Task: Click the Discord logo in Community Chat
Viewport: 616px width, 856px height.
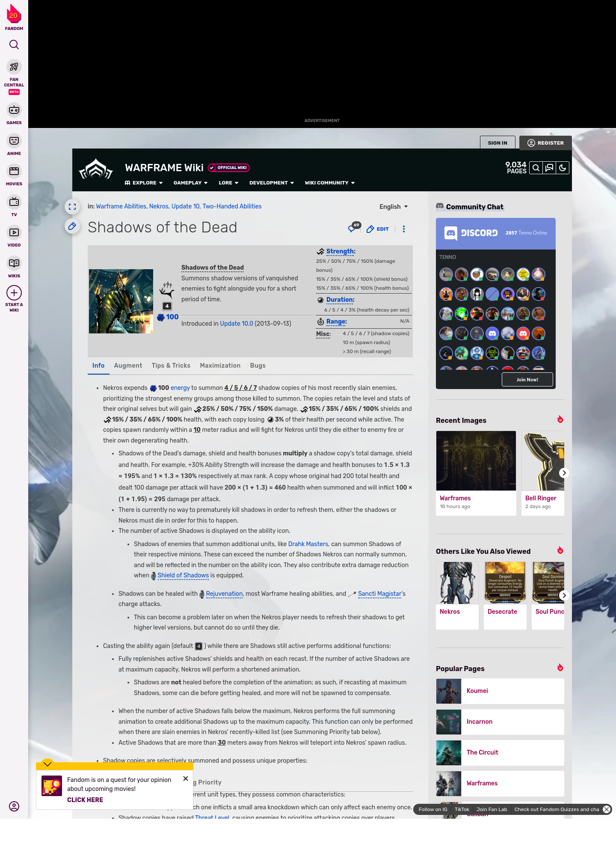Action: (x=471, y=233)
